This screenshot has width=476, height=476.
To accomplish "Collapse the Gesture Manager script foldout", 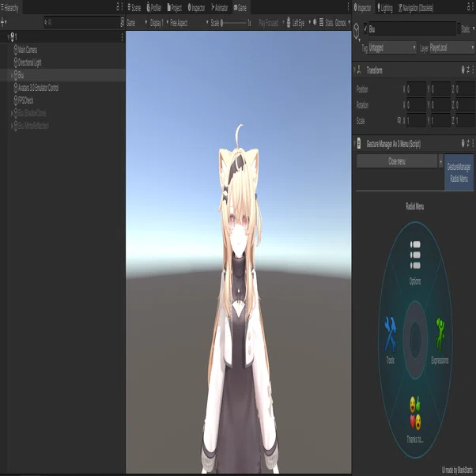I will point(354,144).
